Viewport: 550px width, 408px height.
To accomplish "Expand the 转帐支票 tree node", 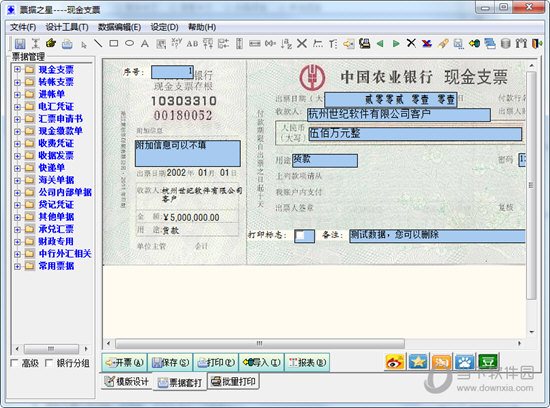I will click(17, 82).
